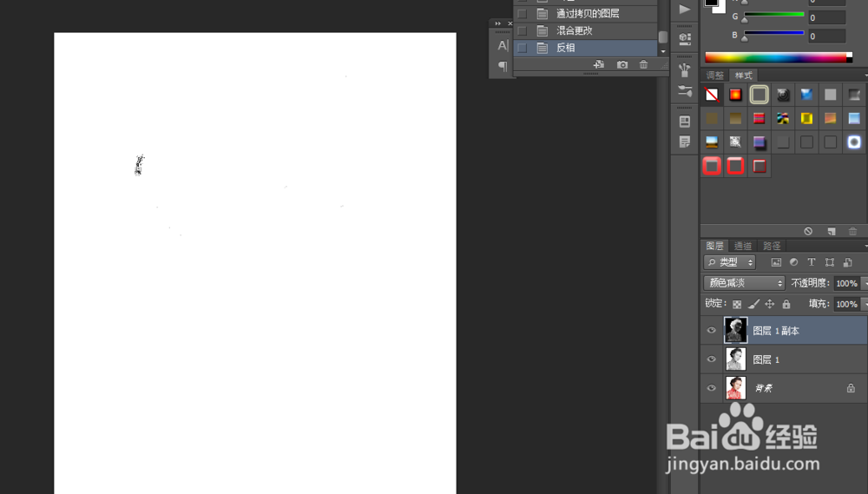Click the 填充 100% value field
This screenshot has height=494, width=868.
click(x=847, y=304)
